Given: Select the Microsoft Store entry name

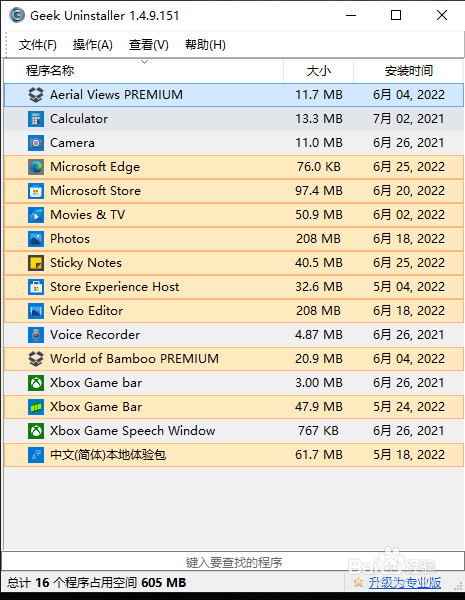Looking at the screenshot, I should tap(96, 191).
